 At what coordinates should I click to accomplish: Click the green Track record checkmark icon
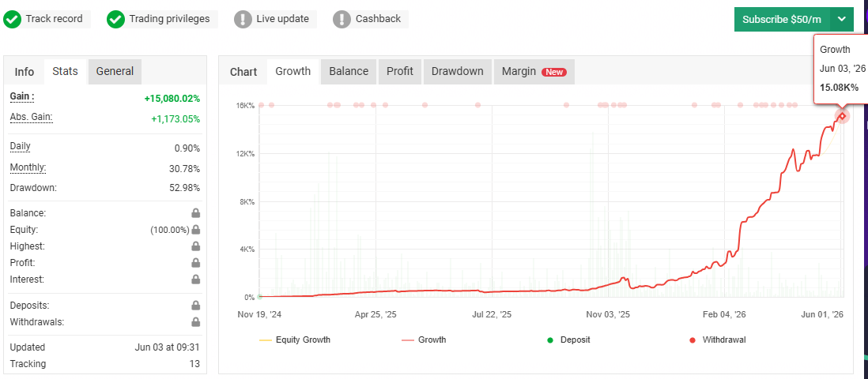12,19
